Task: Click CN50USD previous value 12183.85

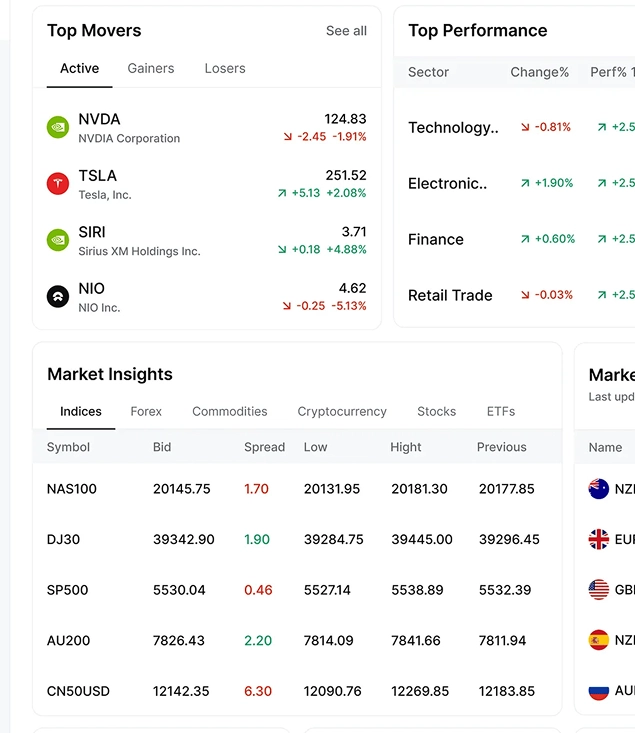Action: point(506,691)
